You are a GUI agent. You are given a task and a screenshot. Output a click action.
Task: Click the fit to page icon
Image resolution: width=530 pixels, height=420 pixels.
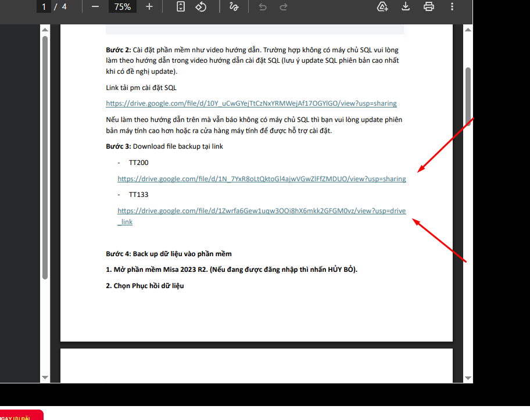(181, 6)
